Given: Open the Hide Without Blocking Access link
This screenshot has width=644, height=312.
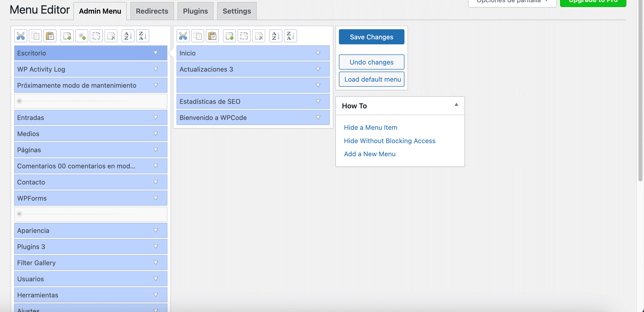Looking at the screenshot, I should [x=389, y=141].
